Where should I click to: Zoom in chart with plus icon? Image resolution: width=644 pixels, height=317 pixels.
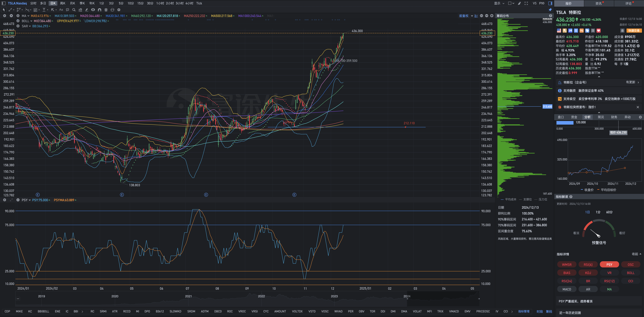point(492,16)
